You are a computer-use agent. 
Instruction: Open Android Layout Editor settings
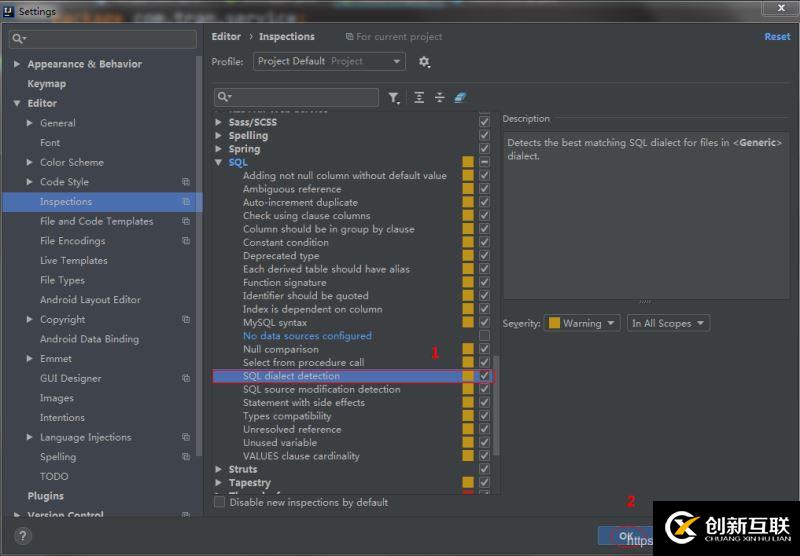click(x=90, y=300)
